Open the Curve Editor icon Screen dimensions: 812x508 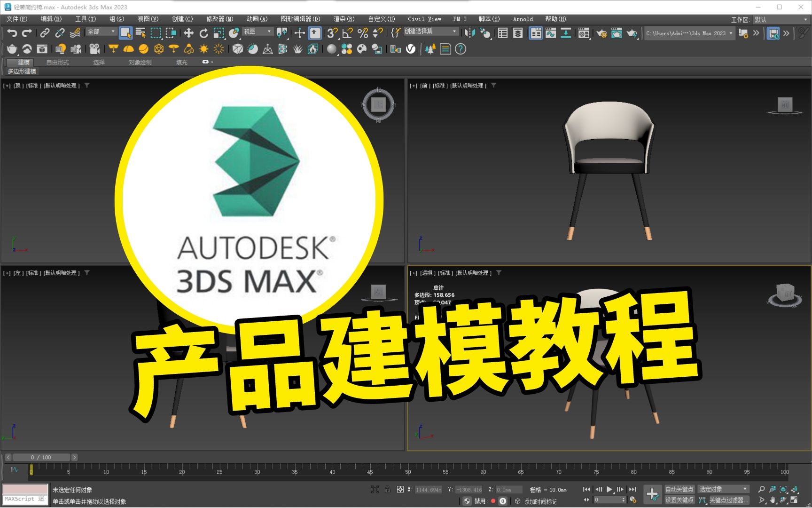(551, 33)
